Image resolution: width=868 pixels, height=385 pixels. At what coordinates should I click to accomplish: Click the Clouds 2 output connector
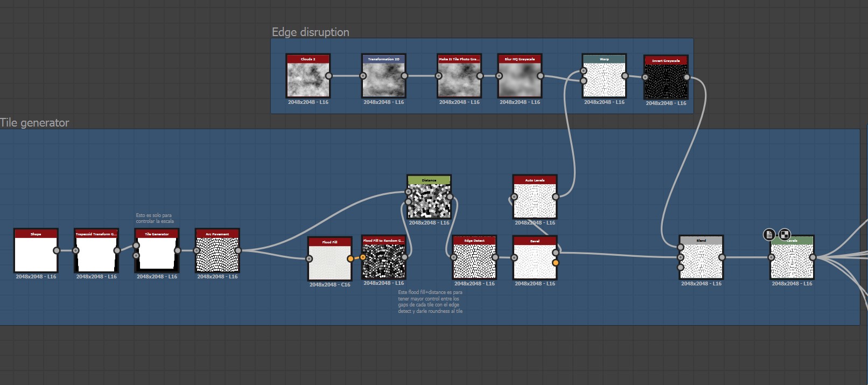(x=328, y=76)
